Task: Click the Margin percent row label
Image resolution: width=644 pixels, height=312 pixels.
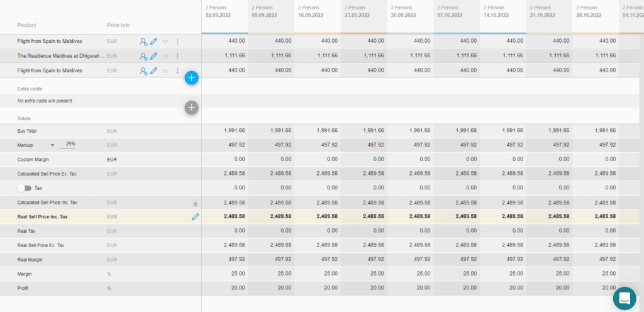Action: click(25, 274)
